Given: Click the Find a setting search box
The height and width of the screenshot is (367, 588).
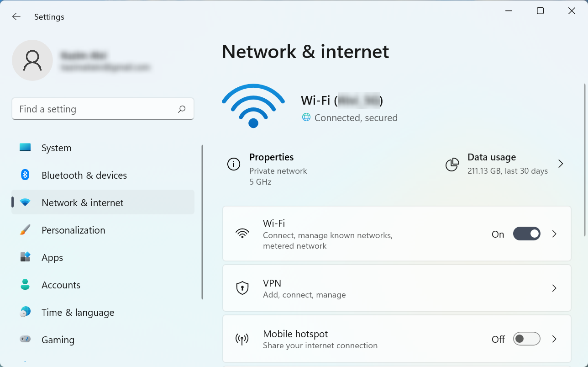Looking at the screenshot, I should [96, 109].
